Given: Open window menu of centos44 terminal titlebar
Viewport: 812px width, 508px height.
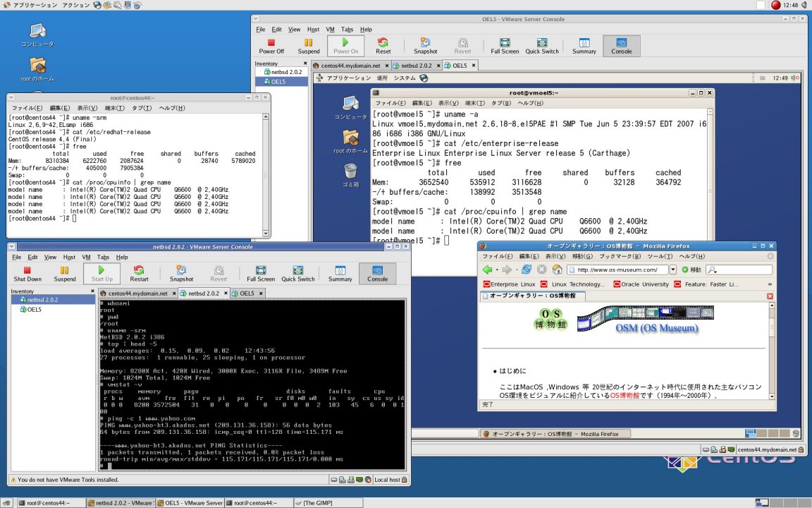Looking at the screenshot, I should pos(11,97).
